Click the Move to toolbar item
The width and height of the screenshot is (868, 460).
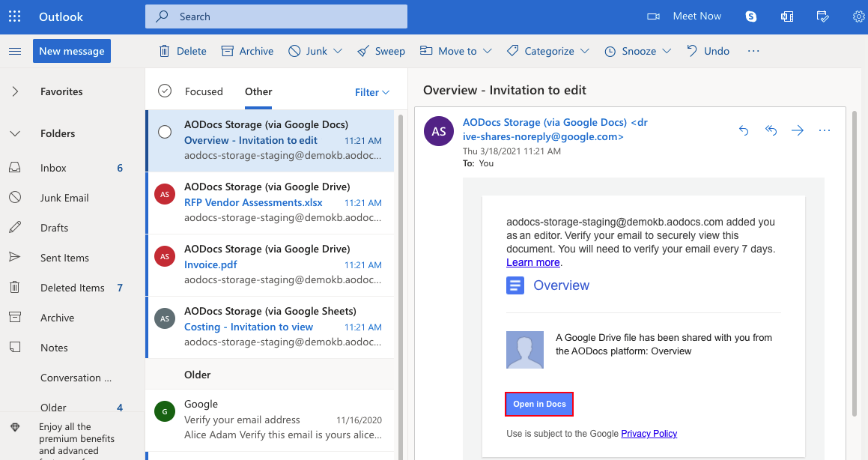tap(448, 51)
